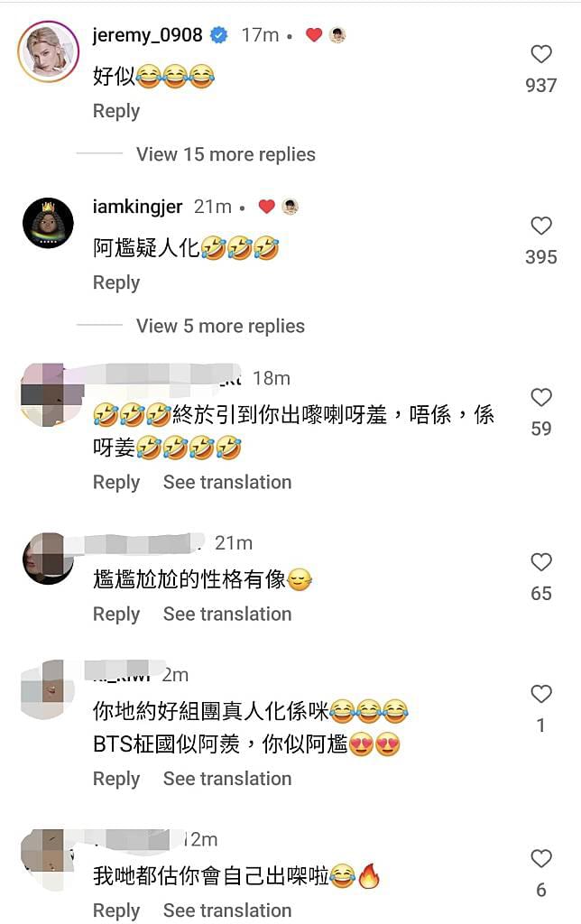Open jeremy_0908 username link

[x=147, y=35]
